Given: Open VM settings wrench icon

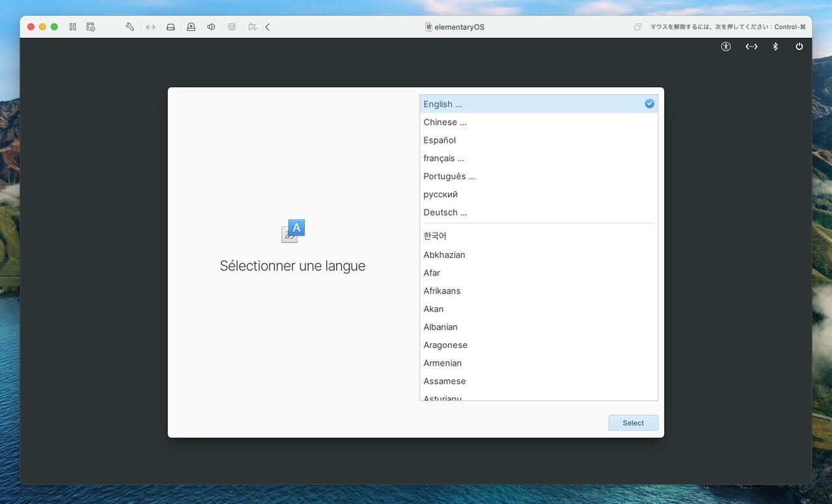Looking at the screenshot, I should [x=130, y=27].
